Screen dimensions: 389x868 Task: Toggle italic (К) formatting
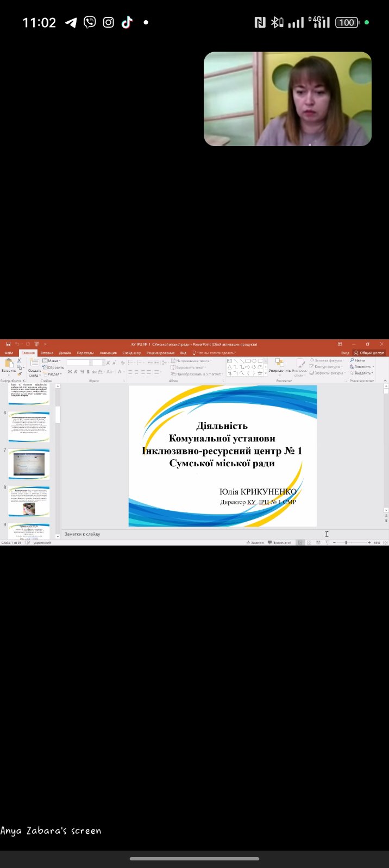coord(76,372)
